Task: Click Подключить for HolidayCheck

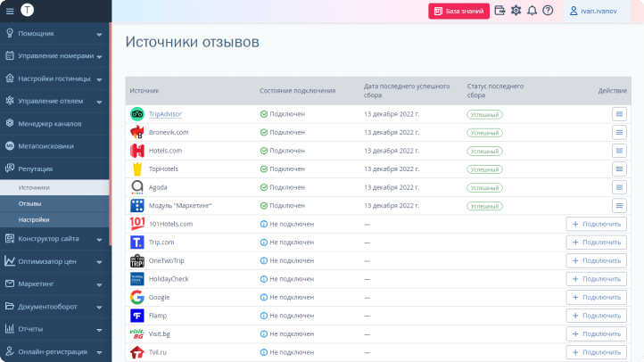Action: click(x=597, y=279)
